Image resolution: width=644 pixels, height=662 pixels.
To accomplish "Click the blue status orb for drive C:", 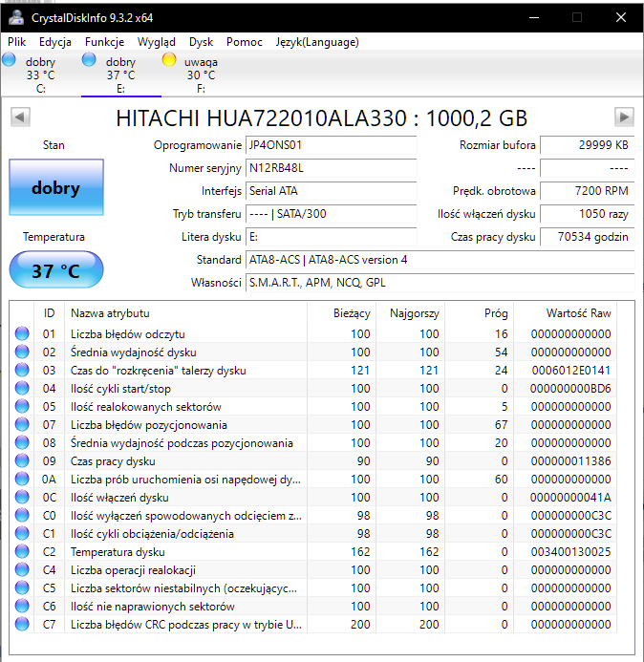I will (9, 59).
